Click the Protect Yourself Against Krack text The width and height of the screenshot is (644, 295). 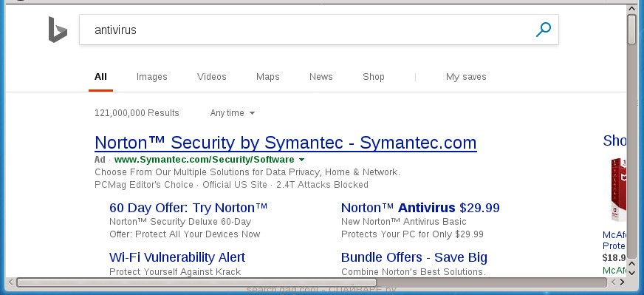[175, 271]
